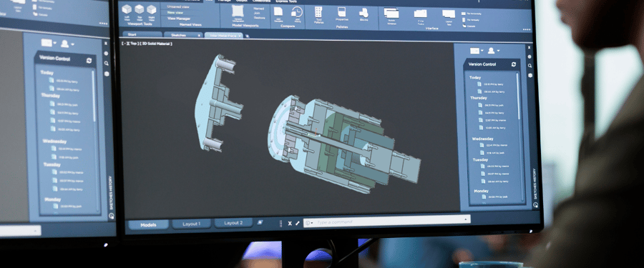Viewport: 644px width, 268px height.
Task: Add a new layout tab icon
Action: 260,222
